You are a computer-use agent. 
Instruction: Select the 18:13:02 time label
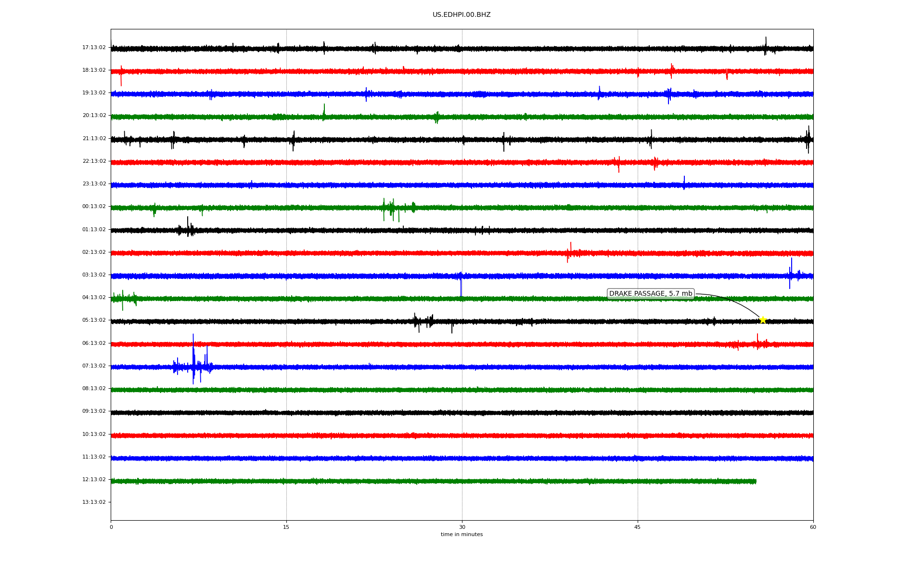coord(94,70)
